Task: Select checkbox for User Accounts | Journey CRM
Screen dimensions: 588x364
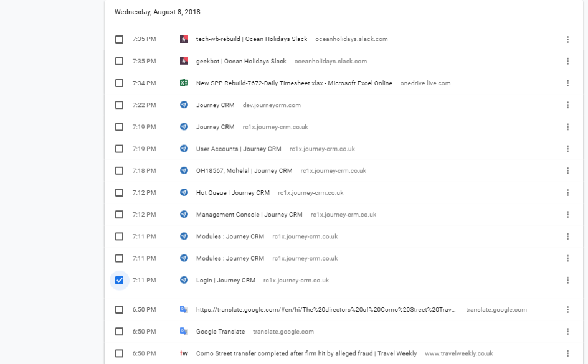Action: point(119,149)
